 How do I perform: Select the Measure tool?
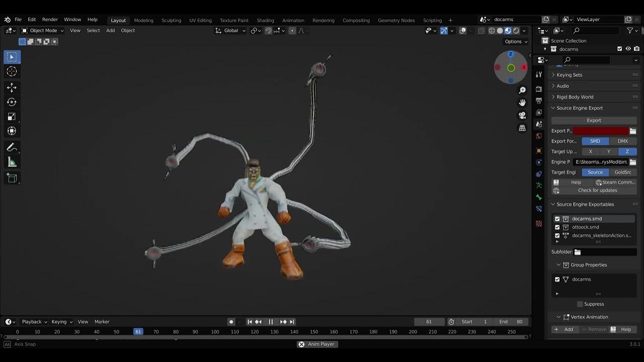point(12,162)
